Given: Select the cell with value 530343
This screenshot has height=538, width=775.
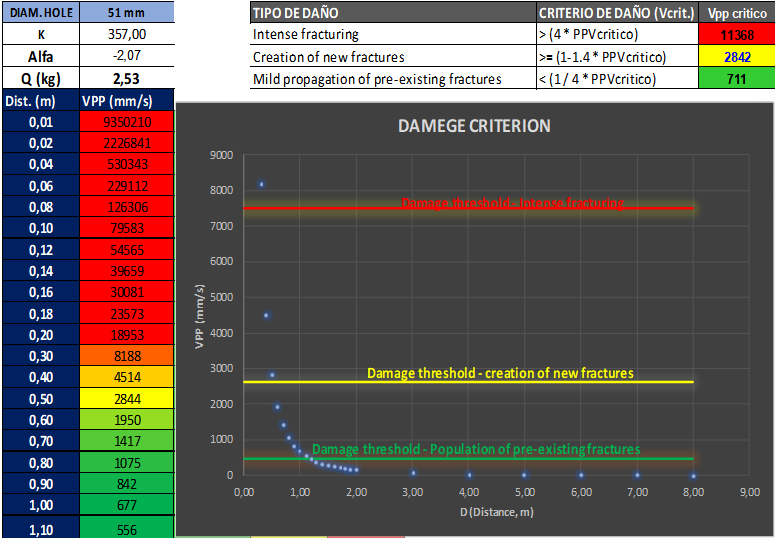Looking at the screenshot, I should pos(127,164).
